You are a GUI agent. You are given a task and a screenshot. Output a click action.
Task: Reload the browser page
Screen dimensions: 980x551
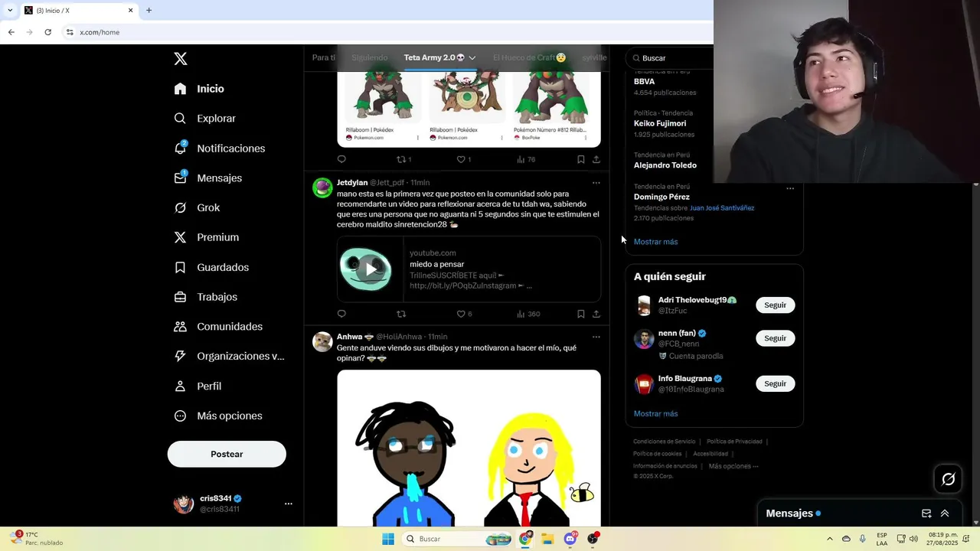coord(47,32)
